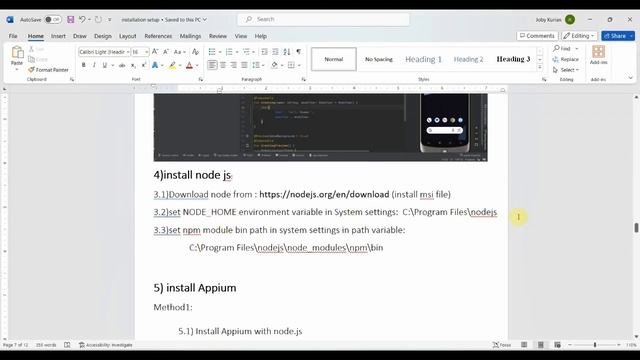Switch to Print Layout view icon
This screenshot has width=640, height=360.
(540, 345)
